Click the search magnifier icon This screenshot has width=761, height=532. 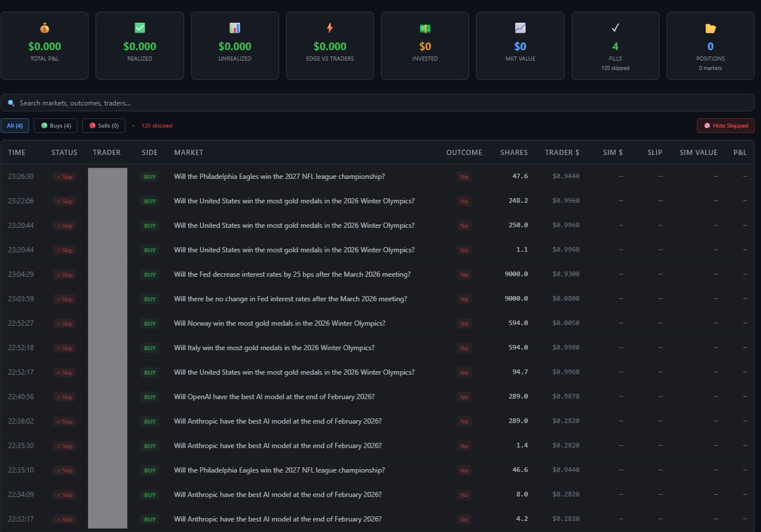pos(11,103)
